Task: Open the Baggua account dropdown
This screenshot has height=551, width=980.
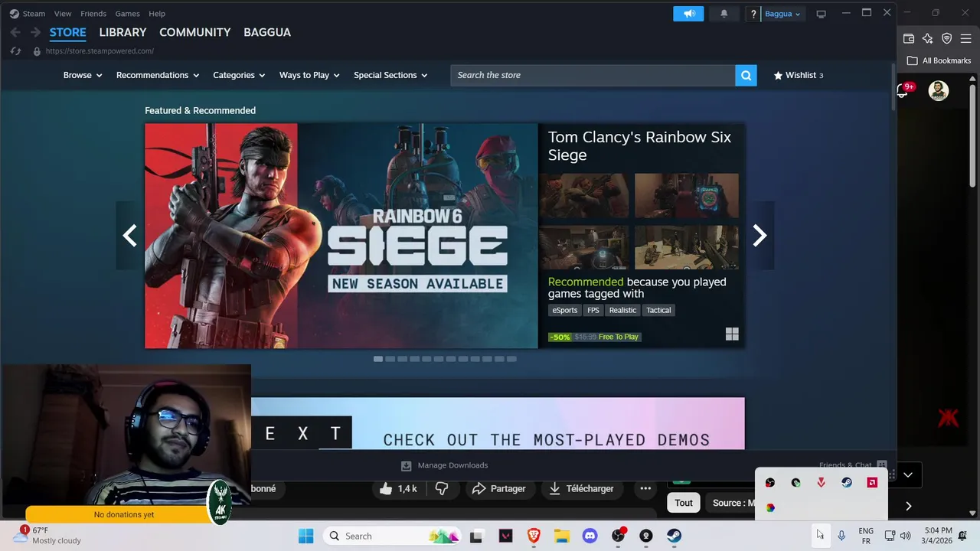Action: [782, 14]
